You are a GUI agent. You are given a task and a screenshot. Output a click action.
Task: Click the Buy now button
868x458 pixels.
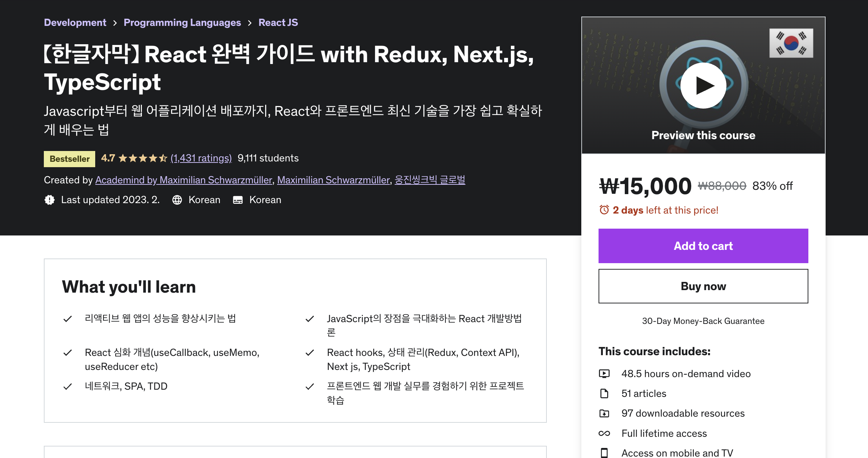(x=703, y=286)
